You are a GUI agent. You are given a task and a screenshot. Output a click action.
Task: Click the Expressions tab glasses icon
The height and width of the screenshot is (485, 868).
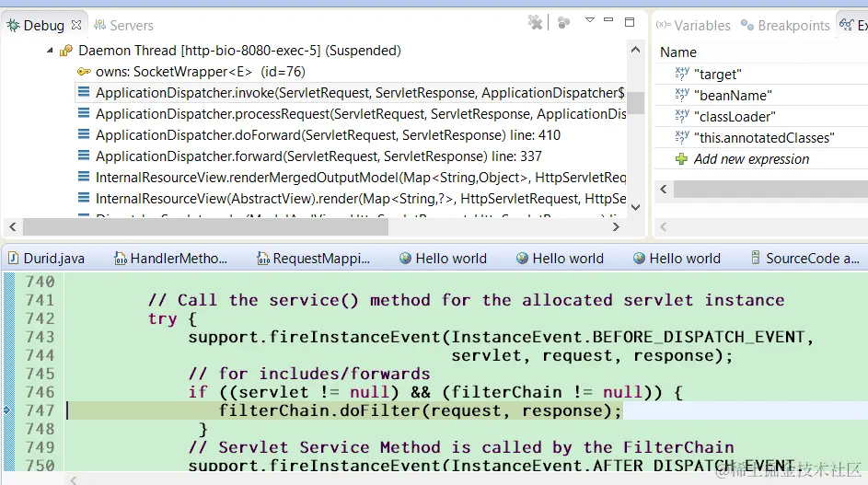tap(846, 24)
